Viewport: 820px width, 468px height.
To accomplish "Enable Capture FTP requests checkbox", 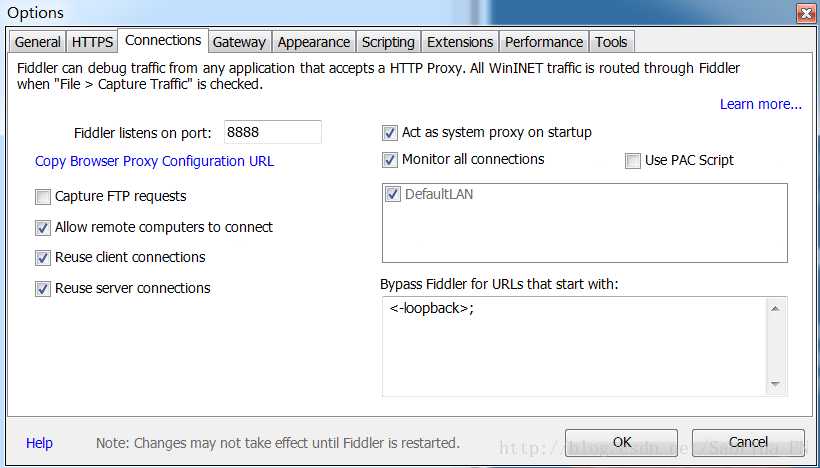I will coord(43,197).
